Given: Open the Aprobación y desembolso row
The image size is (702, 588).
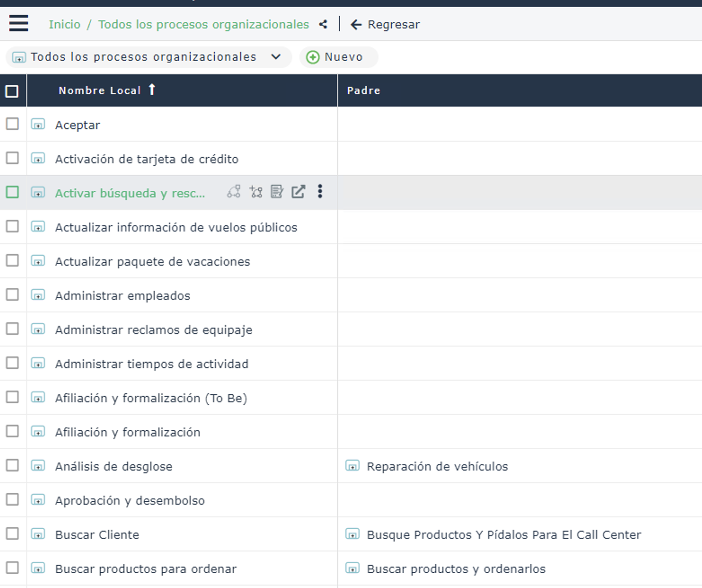Looking at the screenshot, I should (x=130, y=501).
